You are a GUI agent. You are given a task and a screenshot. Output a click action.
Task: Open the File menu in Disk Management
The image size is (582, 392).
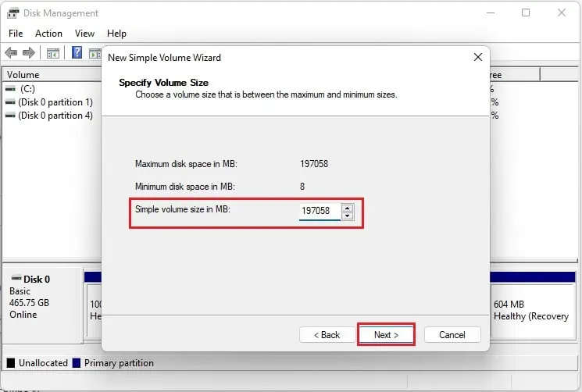coord(16,34)
